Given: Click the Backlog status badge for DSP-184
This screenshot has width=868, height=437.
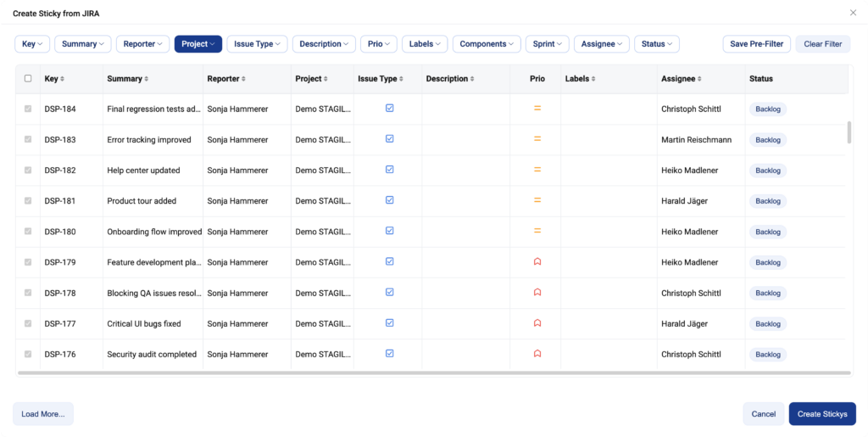Looking at the screenshot, I should (x=768, y=109).
